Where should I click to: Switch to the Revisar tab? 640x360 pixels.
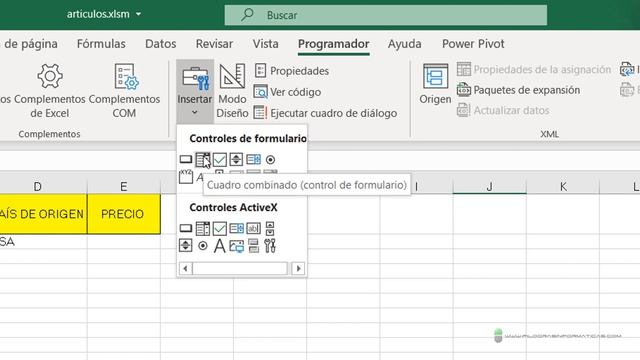pos(214,44)
